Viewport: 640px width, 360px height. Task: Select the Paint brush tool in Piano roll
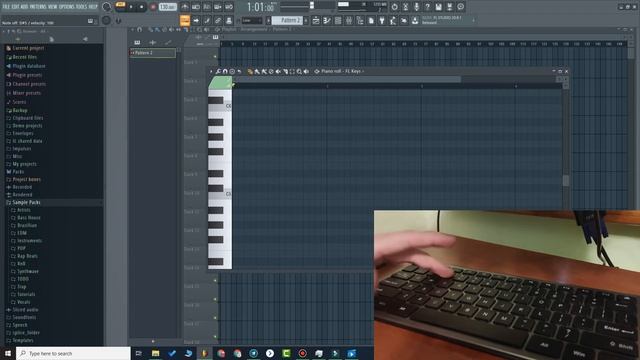tap(257, 71)
